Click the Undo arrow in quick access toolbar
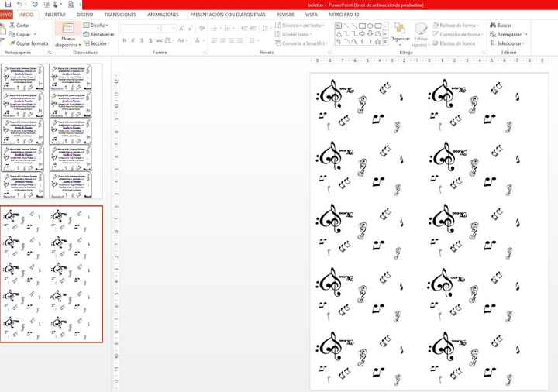Screen dimensions: 558x392 coord(20,5)
